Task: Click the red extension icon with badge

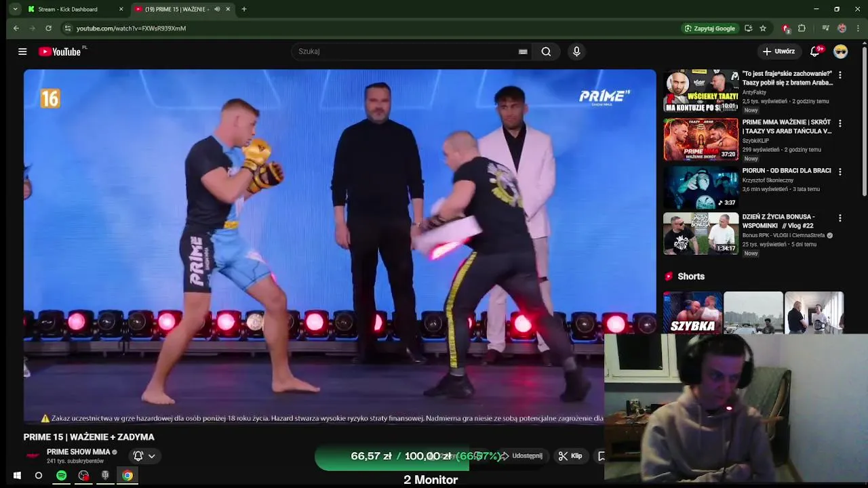Action: coord(785,28)
